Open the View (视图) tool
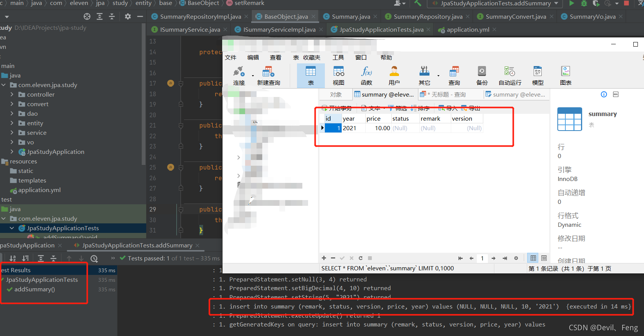Image resolution: width=644 pixels, height=336 pixels. (339, 76)
